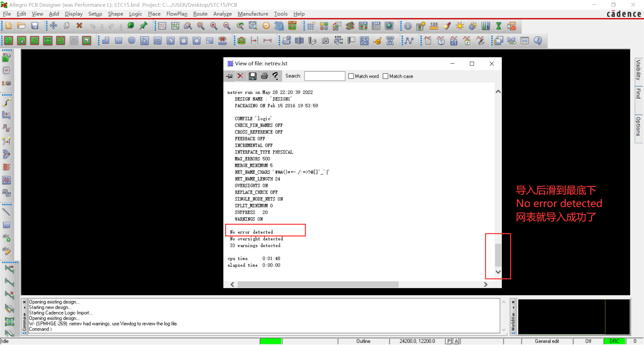Click the shape select arrow icon

[145, 41]
